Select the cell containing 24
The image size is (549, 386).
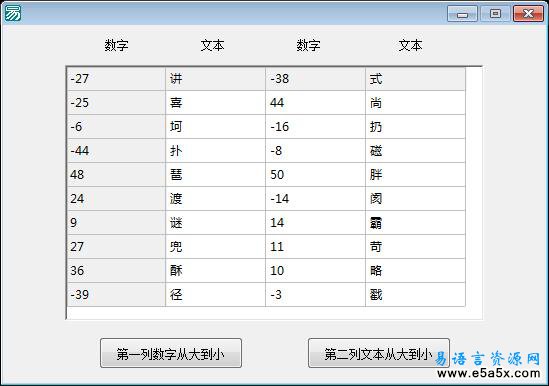pos(116,199)
